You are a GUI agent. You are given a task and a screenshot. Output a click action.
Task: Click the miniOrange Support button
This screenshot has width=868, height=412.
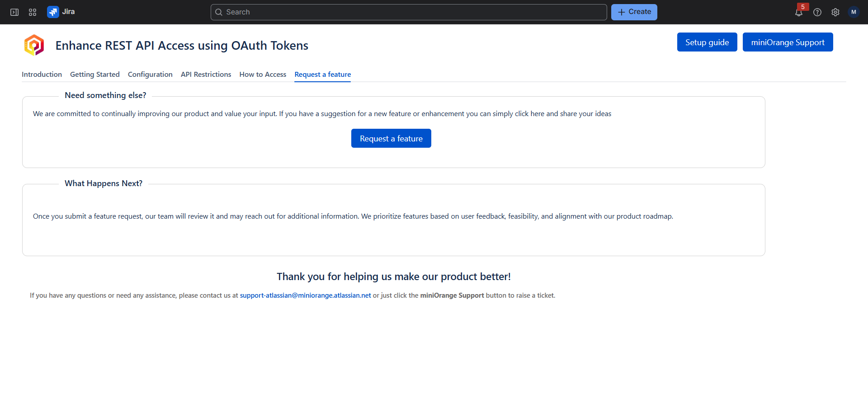tap(788, 42)
